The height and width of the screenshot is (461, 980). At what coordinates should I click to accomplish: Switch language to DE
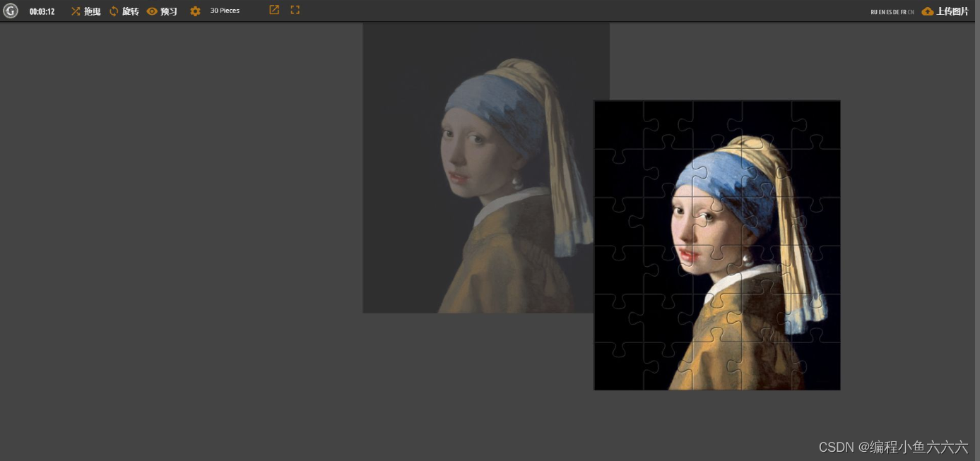(896, 12)
